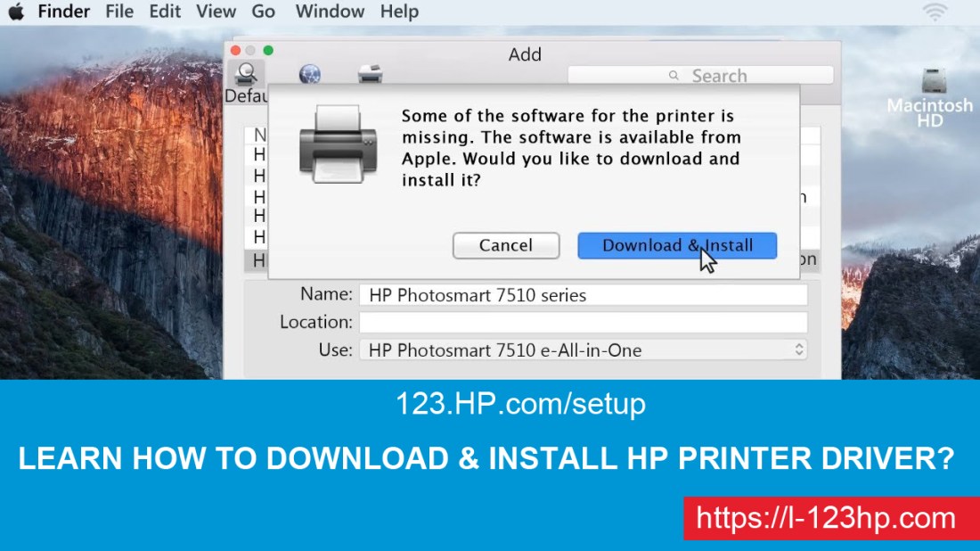Select the Default printer browser icon

tap(247, 75)
